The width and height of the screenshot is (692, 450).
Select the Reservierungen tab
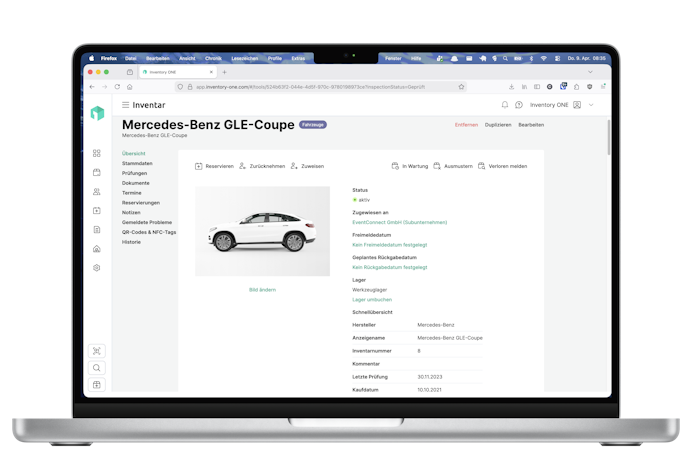point(141,203)
